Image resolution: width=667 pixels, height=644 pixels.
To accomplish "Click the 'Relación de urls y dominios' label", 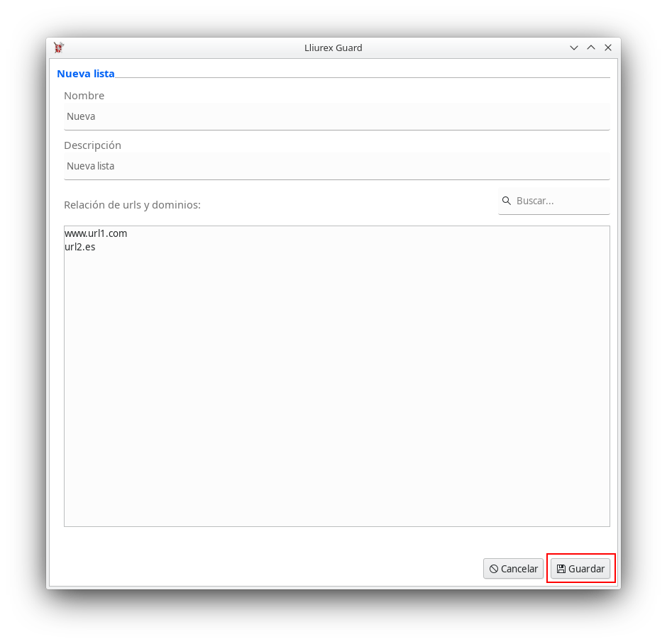I will 132,205.
